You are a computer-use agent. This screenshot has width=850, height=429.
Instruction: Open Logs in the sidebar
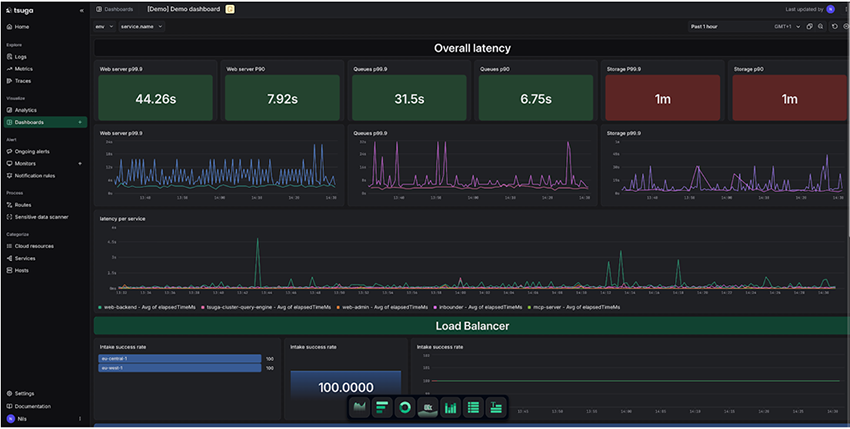21,57
